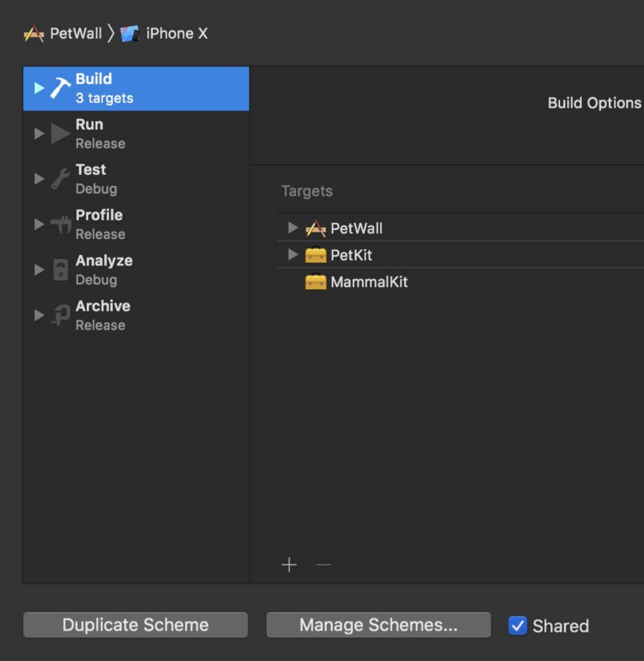644x661 pixels.
Task: Expand the PetWall target row
Action: tap(293, 228)
